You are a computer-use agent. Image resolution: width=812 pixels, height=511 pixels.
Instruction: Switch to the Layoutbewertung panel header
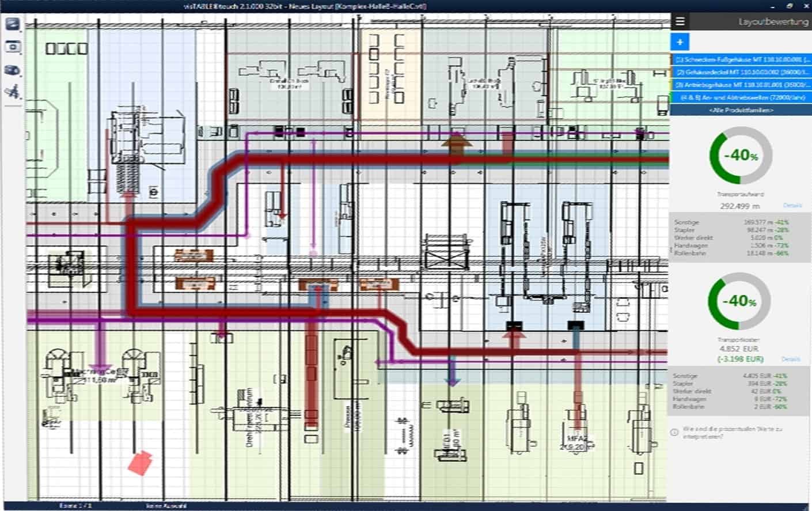[x=773, y=22]
